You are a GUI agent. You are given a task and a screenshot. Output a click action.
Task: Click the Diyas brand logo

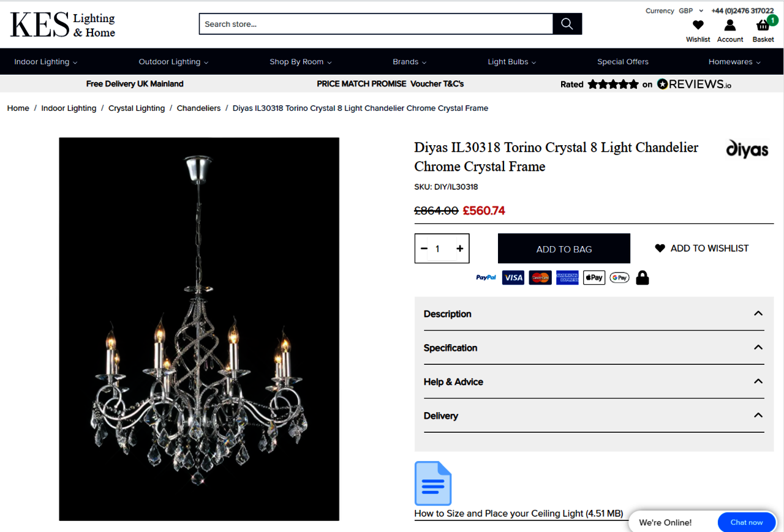[x=747, y=149]
